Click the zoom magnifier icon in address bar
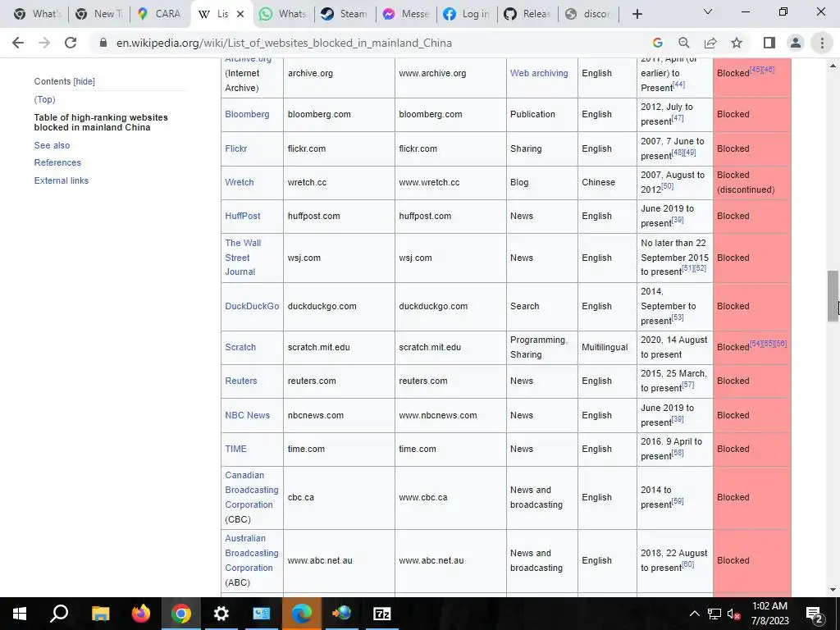Viewport: 840px width, 630px height. (x=684, y=43)
